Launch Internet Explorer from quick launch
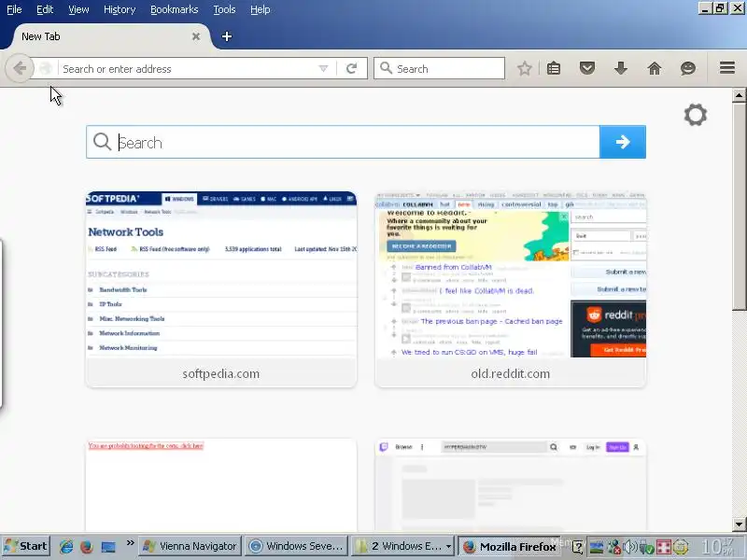 65,546
